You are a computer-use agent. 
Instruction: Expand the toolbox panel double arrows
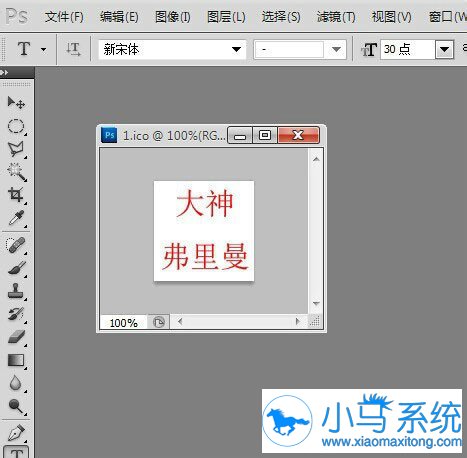4,72
